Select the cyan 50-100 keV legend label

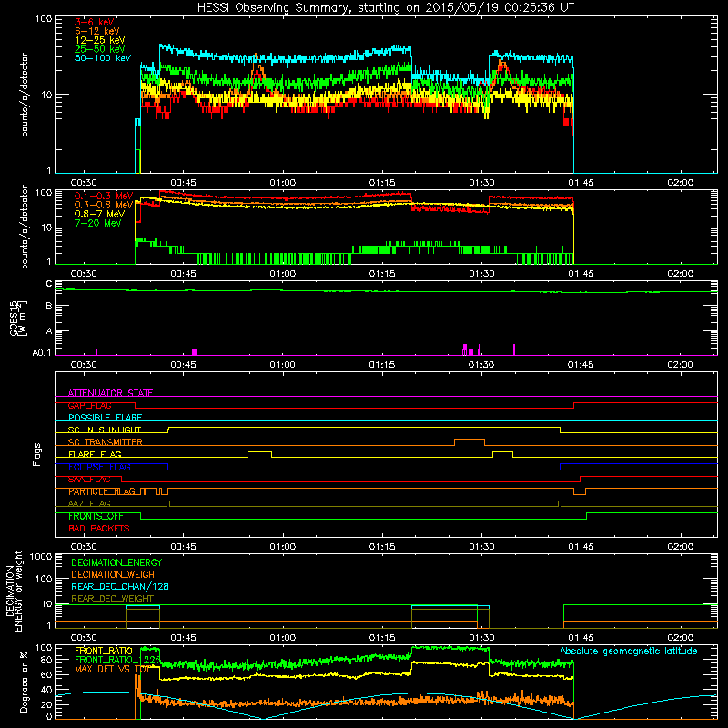click(x=103, y=58)
